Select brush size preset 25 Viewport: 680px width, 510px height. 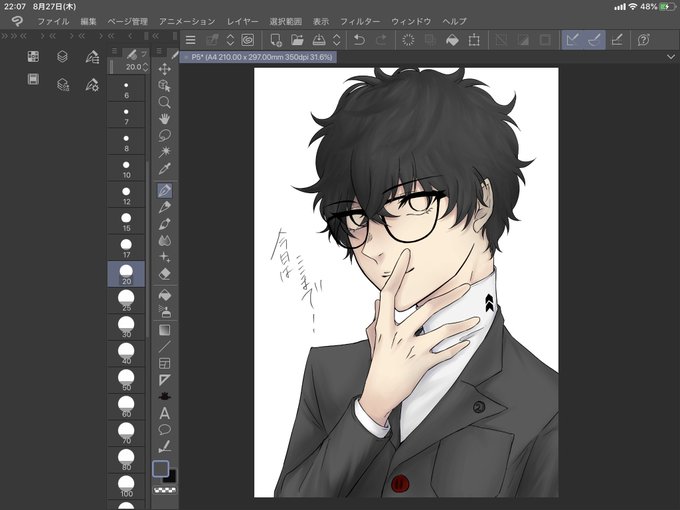click(x=126, y=301)
